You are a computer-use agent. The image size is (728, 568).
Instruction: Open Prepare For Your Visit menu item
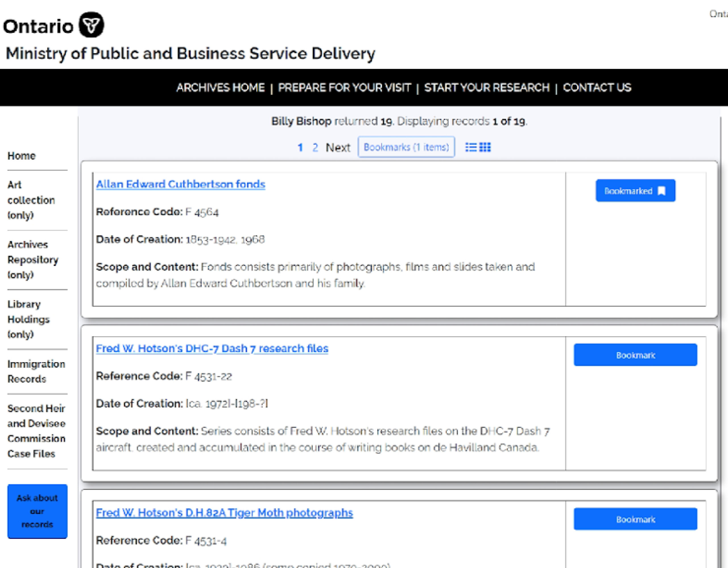[345, 88]
